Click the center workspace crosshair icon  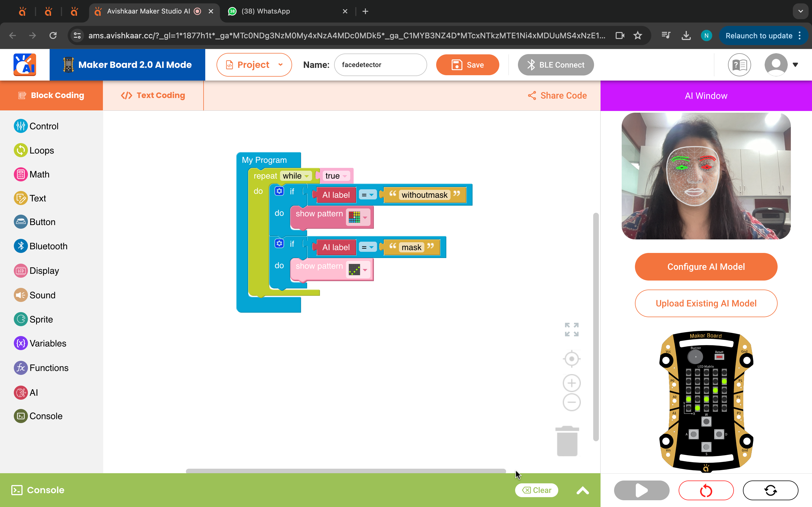(x=571, y=359)
